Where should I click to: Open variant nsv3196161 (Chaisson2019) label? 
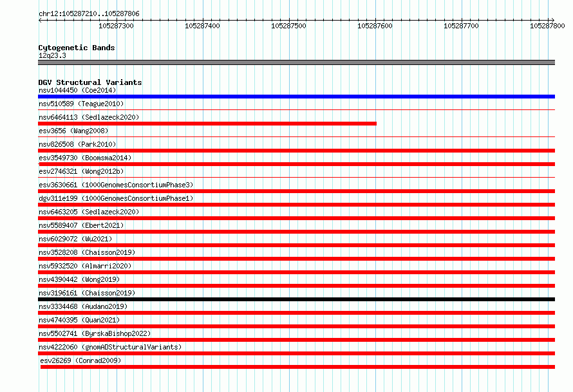[x=87, y=293]
